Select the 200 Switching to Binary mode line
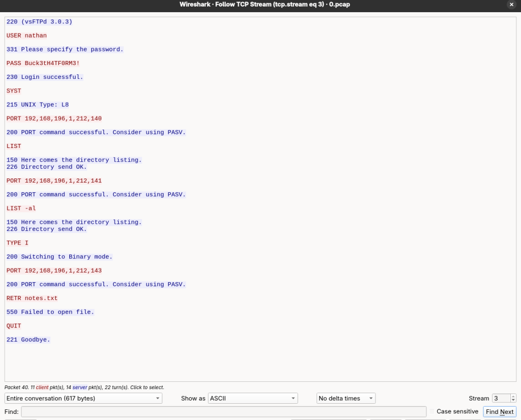 [60, 257]
